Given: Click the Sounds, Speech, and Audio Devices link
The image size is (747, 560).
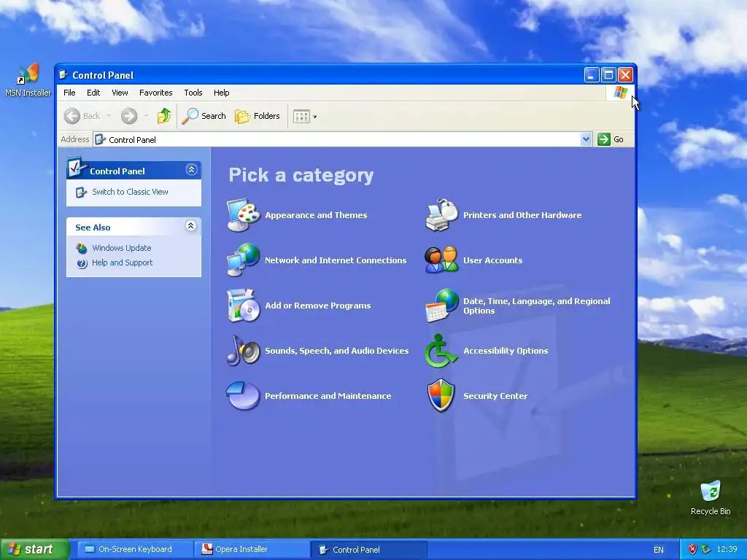Looking at the screenshot, I should point(337,351).
